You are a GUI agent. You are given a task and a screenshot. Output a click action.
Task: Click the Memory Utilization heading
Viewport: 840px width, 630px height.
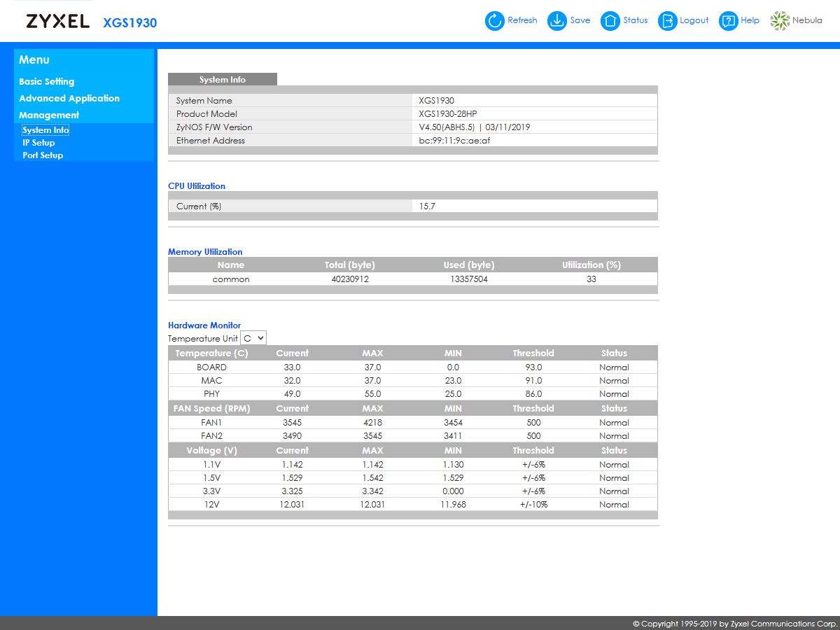click(x=205, y=252)
